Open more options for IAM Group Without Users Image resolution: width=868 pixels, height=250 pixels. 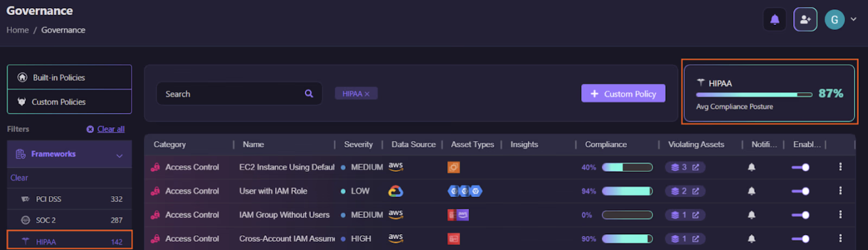point(840,214)
